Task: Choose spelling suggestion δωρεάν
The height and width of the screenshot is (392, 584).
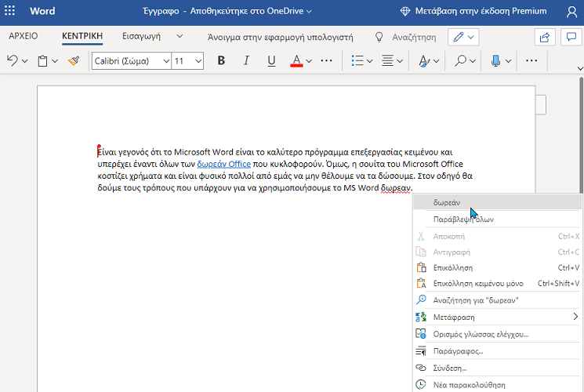Action: 498,202
